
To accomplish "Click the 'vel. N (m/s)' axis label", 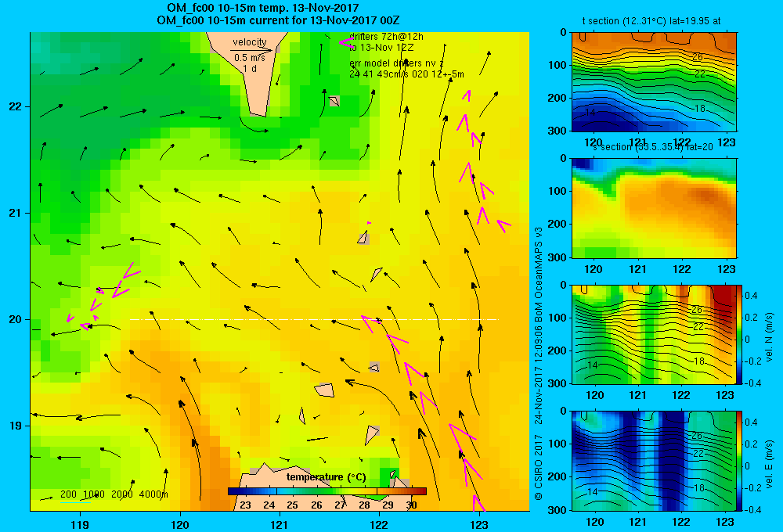I will [769, 337].
